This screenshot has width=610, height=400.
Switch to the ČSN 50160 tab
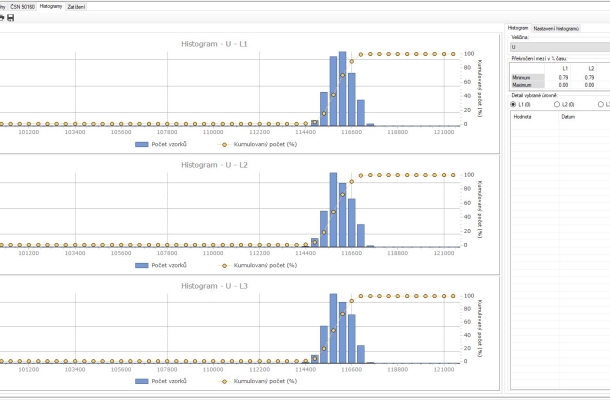click(x=22, y=6)
